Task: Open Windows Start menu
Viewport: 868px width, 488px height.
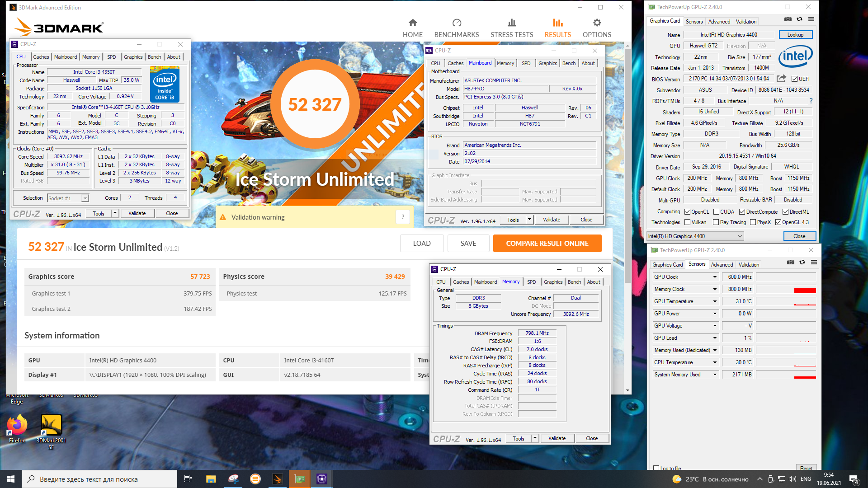Action: point(11,479)
